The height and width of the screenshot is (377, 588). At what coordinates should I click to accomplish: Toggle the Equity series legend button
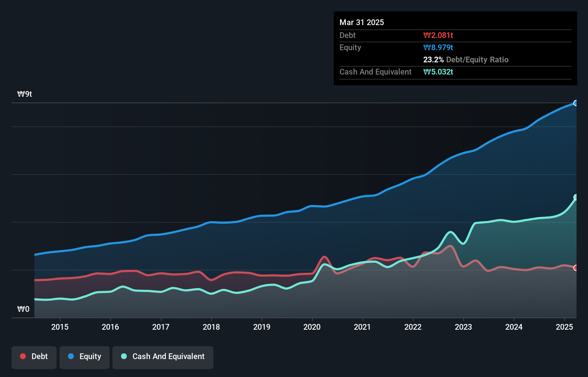(85, 357)
